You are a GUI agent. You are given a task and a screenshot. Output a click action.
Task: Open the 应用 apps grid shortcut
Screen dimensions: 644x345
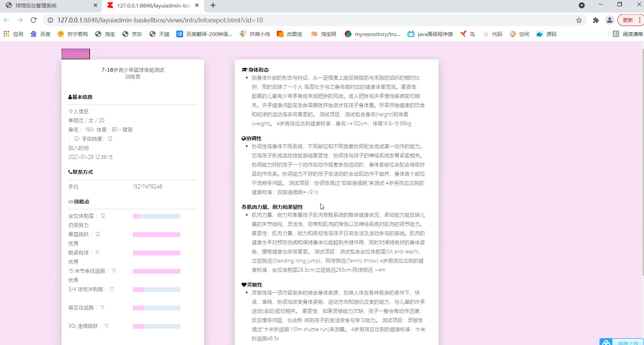14,34
